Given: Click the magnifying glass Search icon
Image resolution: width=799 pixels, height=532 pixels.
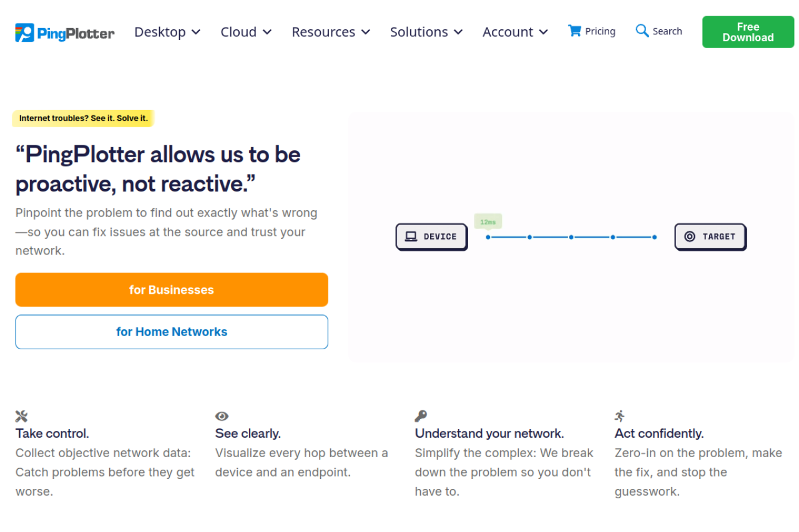Looking at the screenshot, I should tap(642, 31).
